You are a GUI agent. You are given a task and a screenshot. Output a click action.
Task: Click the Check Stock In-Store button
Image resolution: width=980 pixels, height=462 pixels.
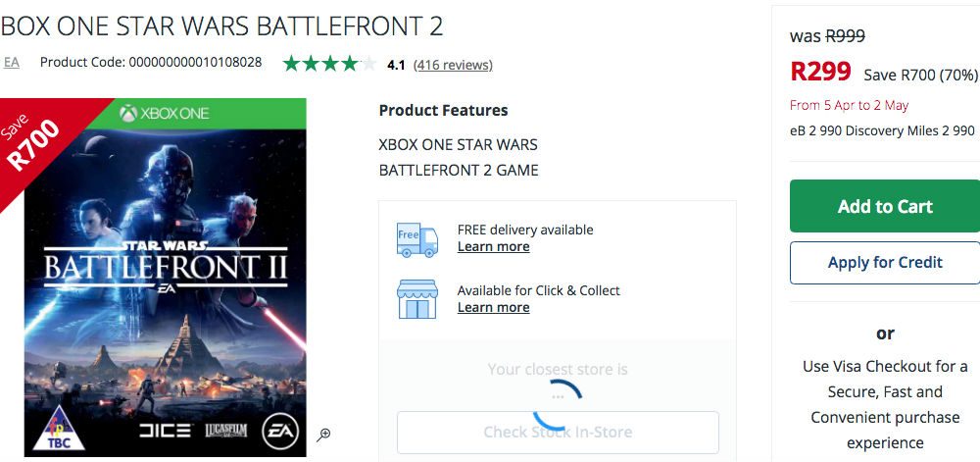(558, 432)
